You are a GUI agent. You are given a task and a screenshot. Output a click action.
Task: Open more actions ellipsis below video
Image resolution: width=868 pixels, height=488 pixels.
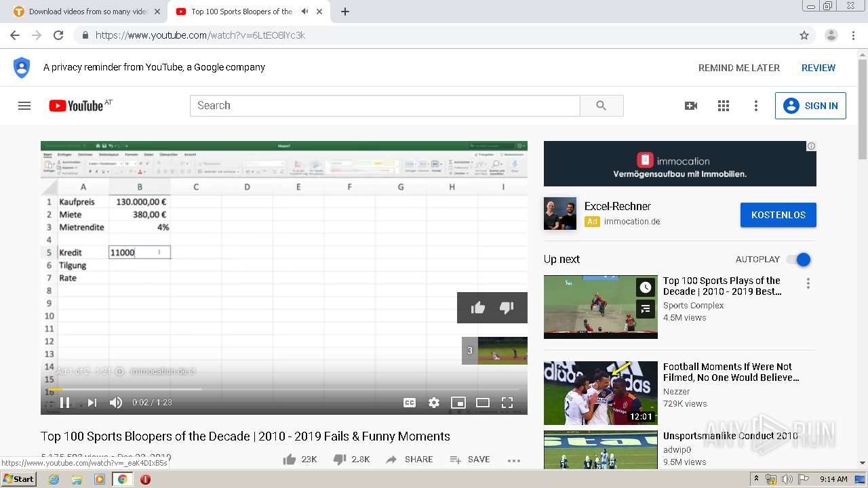(514, 460)
